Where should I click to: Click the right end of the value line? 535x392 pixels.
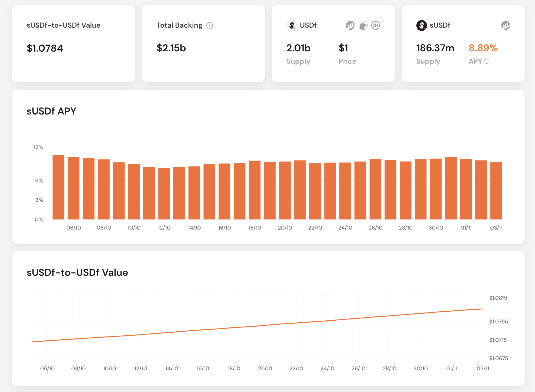pos(482,309)
